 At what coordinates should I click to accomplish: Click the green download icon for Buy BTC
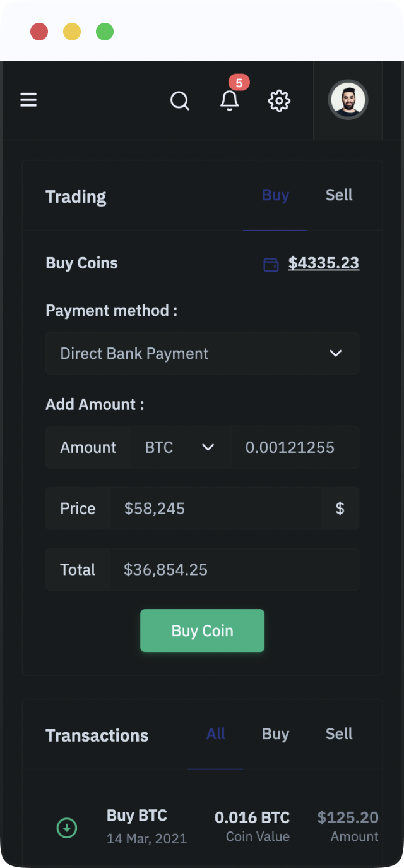(x=67, y=828)
